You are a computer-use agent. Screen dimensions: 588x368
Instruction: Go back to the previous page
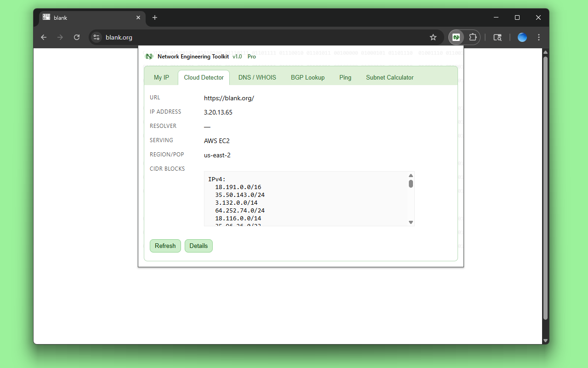44,37
